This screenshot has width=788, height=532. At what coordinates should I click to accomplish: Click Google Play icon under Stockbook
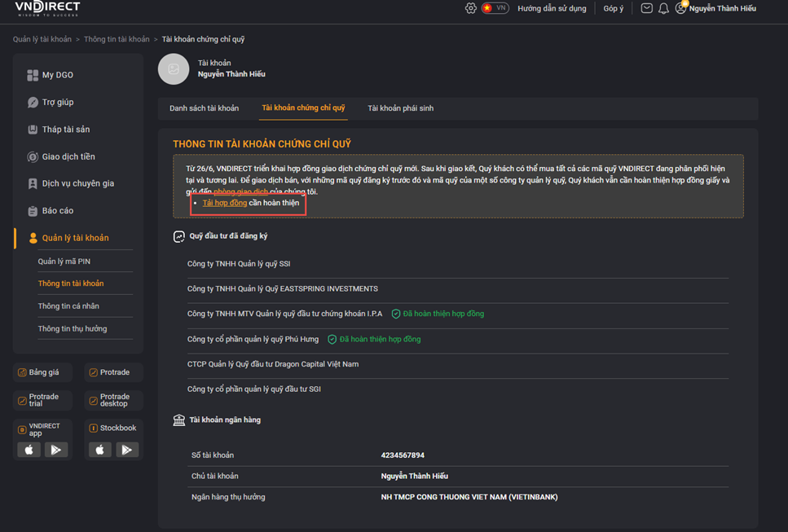pos(127,450)
